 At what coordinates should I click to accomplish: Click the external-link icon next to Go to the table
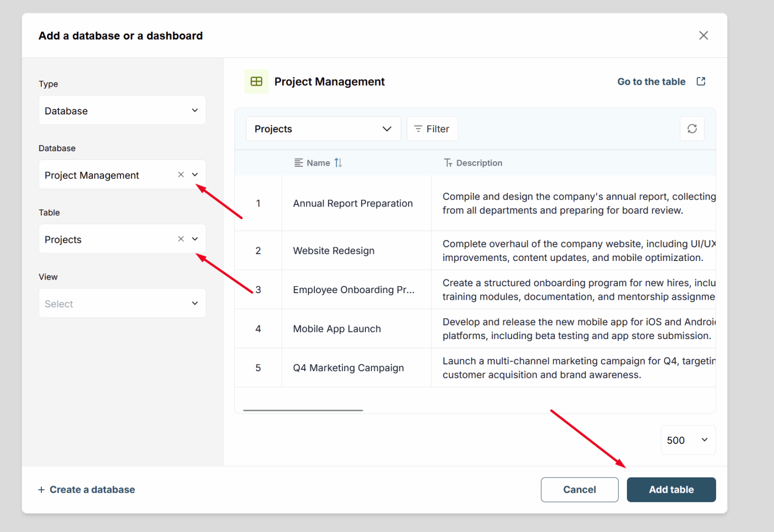tap(701, 81)
